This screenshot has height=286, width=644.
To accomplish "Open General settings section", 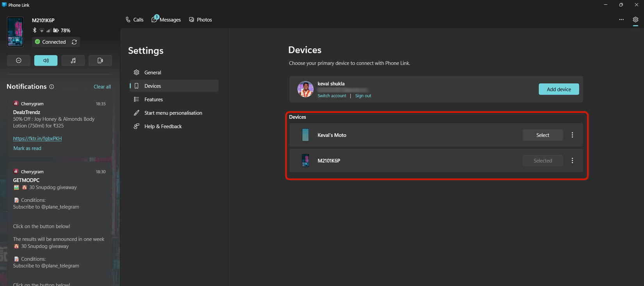I will click(153, 73).
